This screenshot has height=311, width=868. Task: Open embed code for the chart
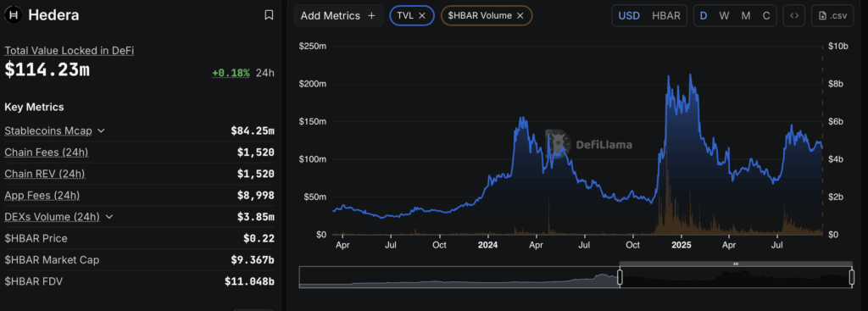(x=793, y=15)
